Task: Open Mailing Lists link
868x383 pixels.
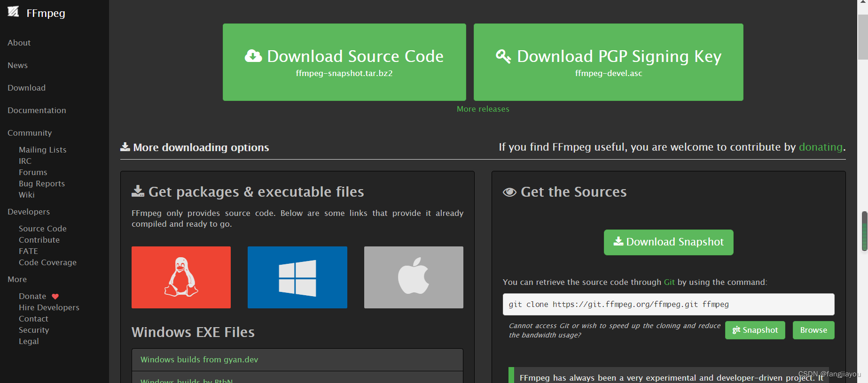Action: coord(43,150)
